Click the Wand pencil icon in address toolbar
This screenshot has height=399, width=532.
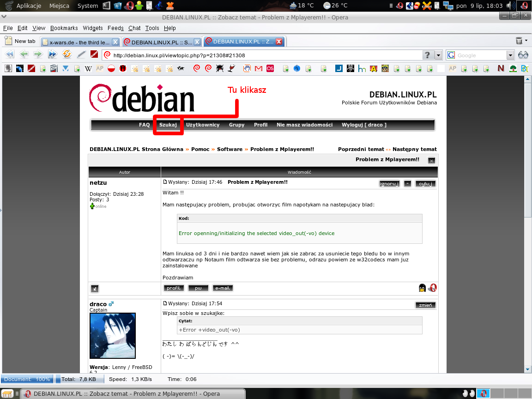click(x=81, y=54)
